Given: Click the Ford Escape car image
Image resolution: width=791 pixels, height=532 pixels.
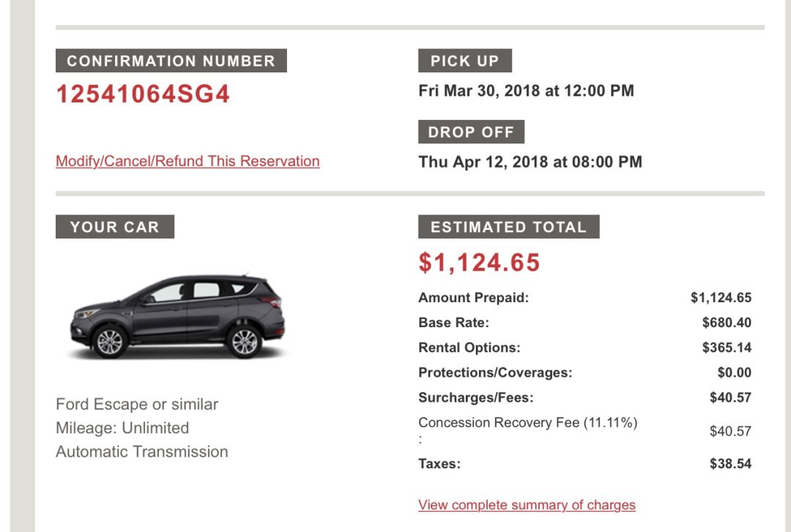Looking at the screenshot, I should point(177,316).
